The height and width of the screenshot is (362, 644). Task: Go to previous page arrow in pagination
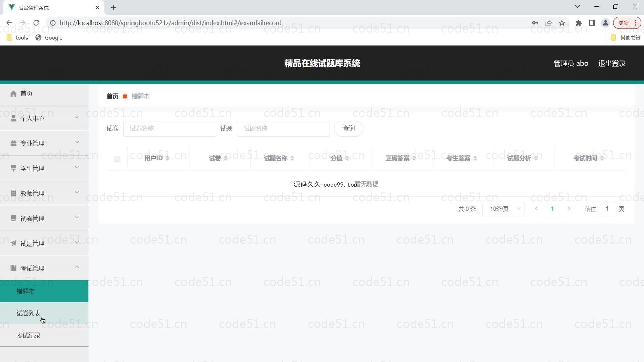tap(536, 209)
